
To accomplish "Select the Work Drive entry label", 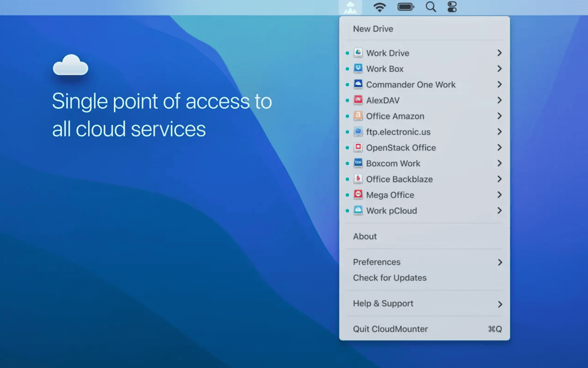I will coord(388,53).
